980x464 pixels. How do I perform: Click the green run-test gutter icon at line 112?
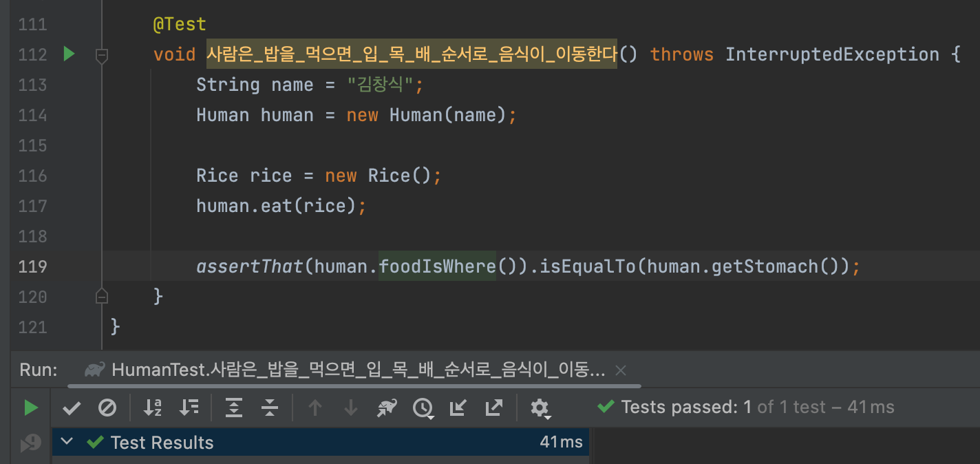(x=69, y=54)
